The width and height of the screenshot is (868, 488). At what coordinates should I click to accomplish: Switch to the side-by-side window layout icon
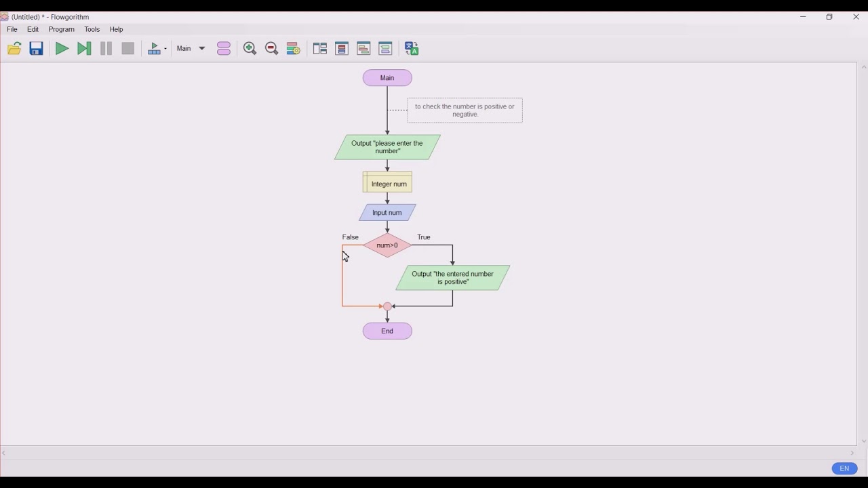[320, 48]
